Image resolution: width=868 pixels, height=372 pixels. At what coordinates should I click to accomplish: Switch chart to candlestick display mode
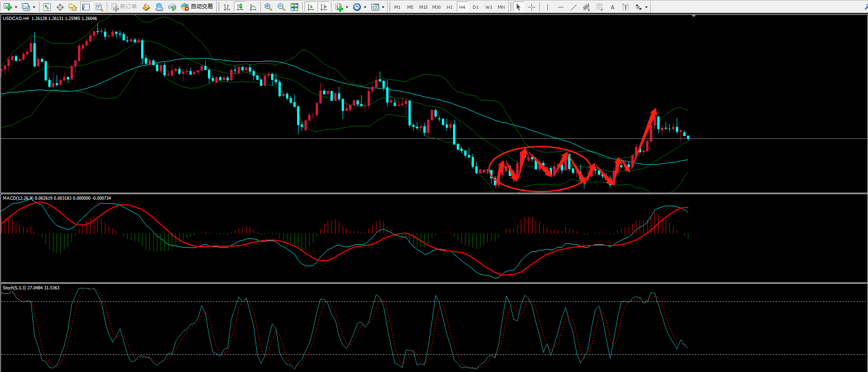click(x=240, y=7)
